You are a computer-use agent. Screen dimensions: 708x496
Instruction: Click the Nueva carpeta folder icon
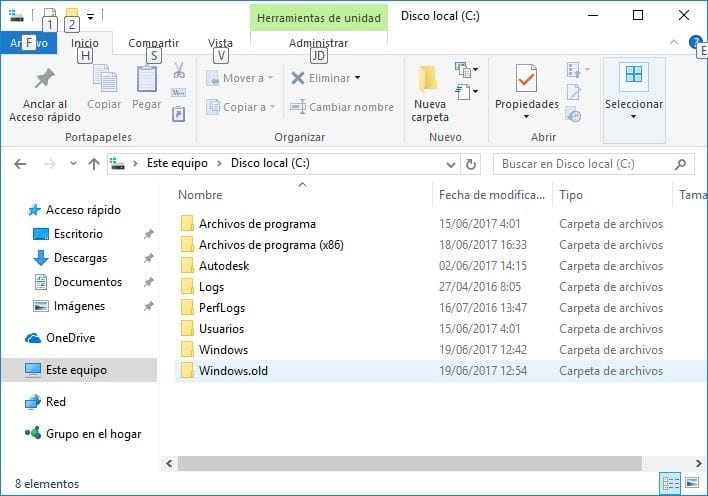coord(429,79)
